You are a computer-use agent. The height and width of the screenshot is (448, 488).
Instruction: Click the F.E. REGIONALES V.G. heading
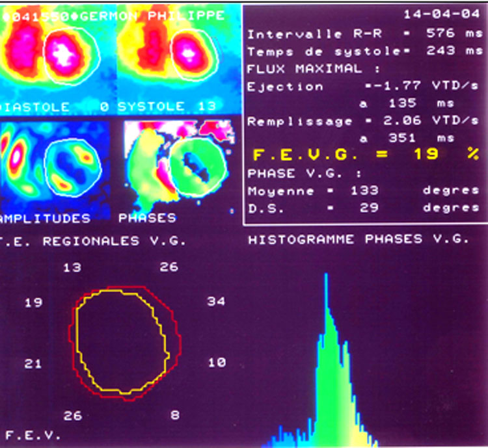[94, 241]
